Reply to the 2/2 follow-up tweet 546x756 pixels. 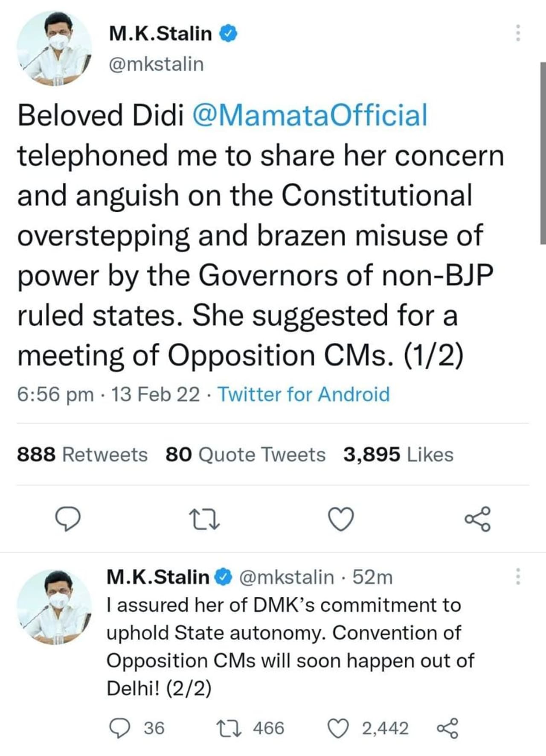click(120, 728)
